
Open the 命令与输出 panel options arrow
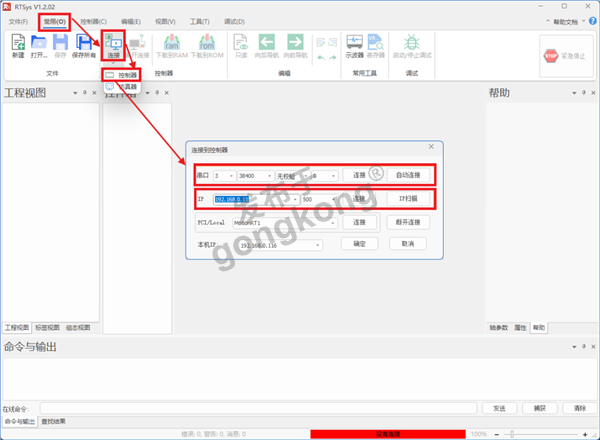tap(574, 347)
